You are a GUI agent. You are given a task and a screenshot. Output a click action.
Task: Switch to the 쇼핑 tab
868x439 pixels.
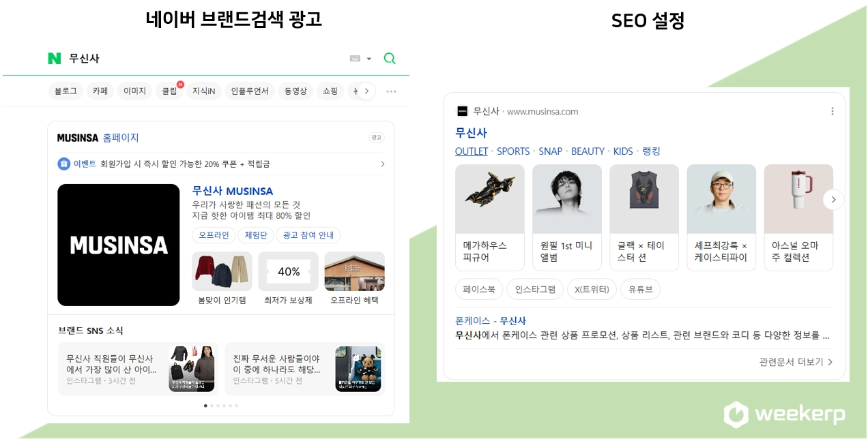tap(330, 91)
